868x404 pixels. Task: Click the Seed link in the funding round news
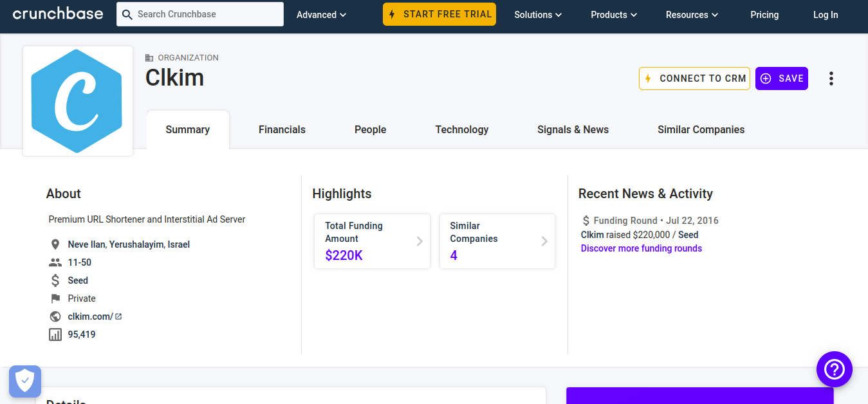(688, 235)
